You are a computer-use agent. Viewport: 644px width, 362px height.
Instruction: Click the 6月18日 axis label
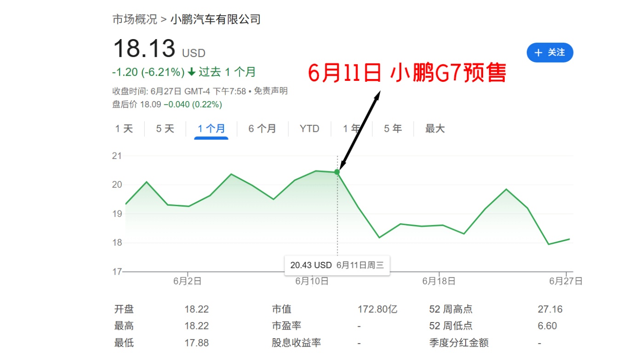(439, 281)
